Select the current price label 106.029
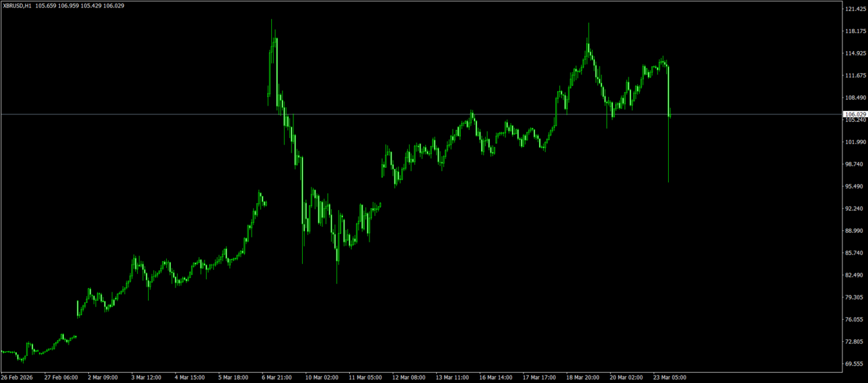 coord(855,114)
